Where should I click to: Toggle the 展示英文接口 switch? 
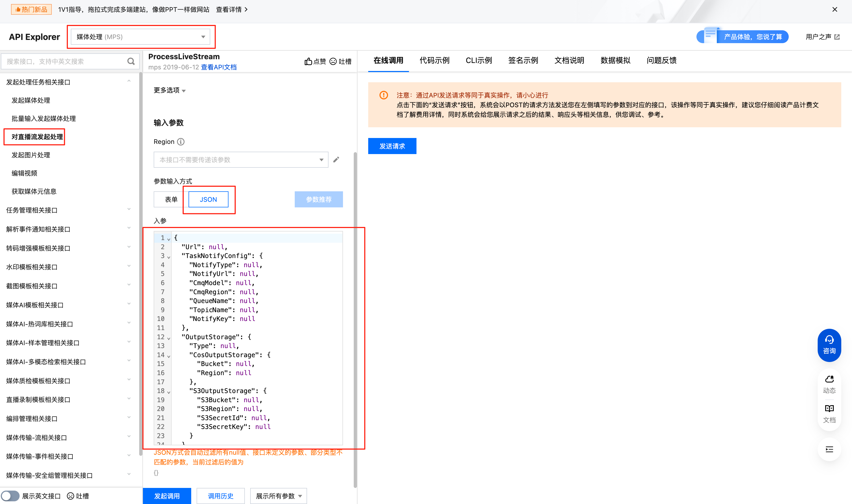pyautogui.click(x=10, y=496)
